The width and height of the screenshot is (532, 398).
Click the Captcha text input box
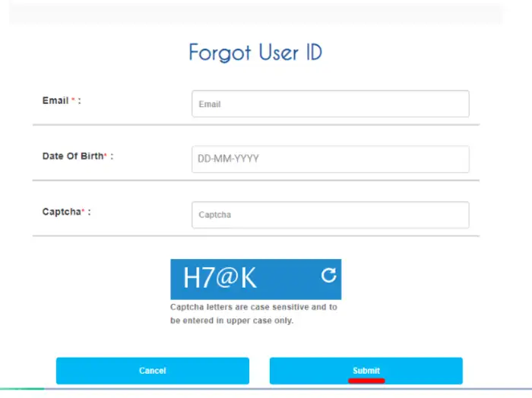tap(330, 215)
